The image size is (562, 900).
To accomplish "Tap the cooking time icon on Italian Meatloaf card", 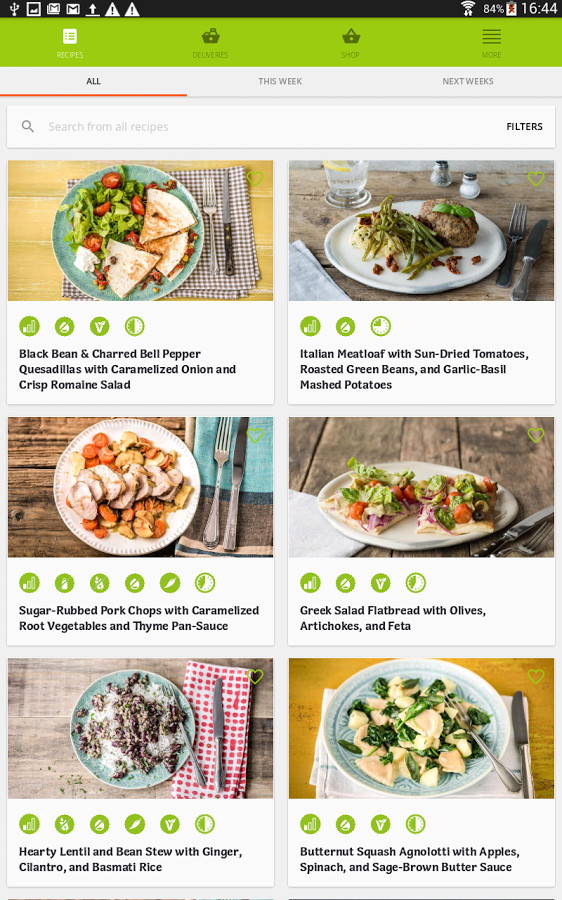I will point(380,327).
